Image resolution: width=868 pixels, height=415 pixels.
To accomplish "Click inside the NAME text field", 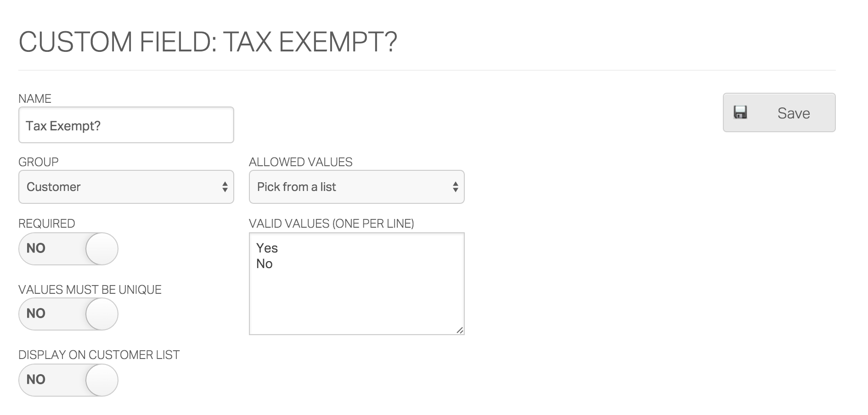I will tap(126, 124).
